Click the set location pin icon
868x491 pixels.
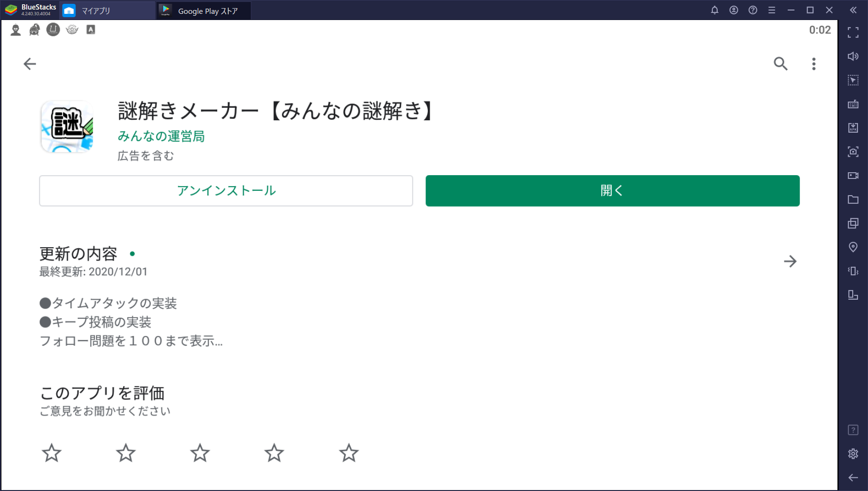853,247
